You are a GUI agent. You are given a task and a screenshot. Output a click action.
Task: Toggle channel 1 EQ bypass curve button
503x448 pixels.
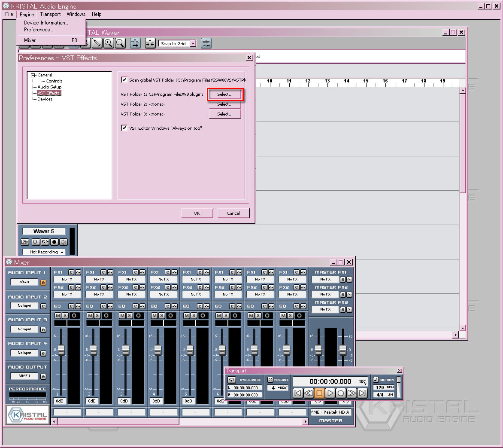[x=78, y=306]
